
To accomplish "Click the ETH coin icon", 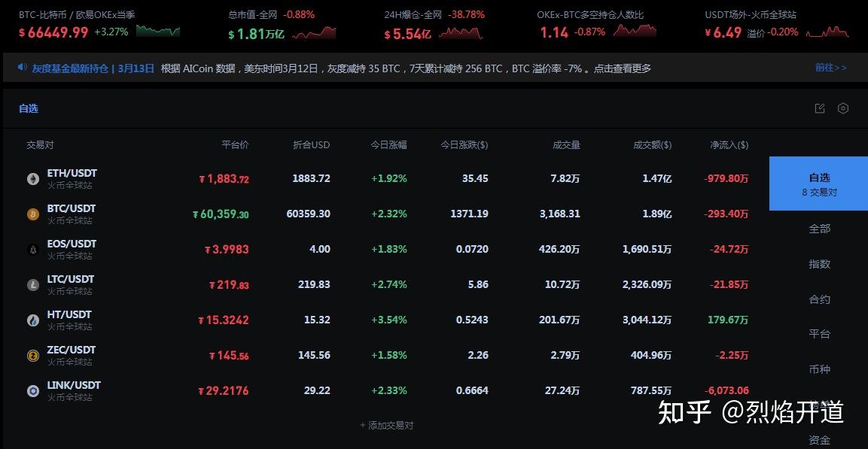I will click(x=32, y=179).
